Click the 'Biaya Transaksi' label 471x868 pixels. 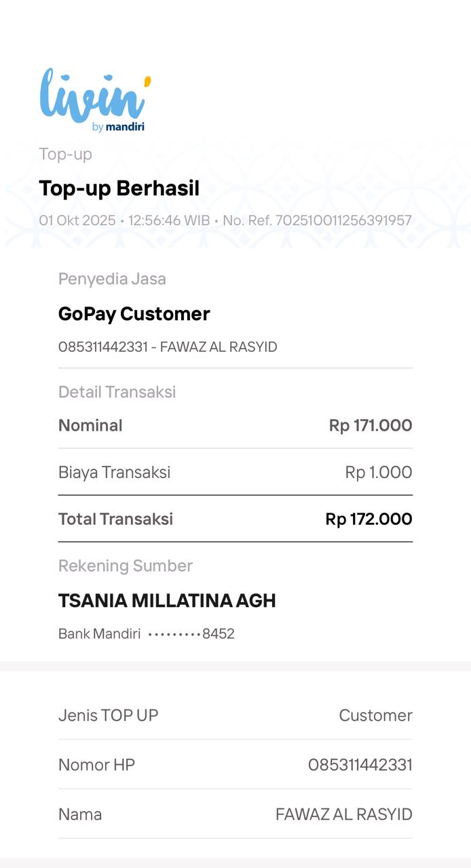pyautogui.click(x=114, y=473)
